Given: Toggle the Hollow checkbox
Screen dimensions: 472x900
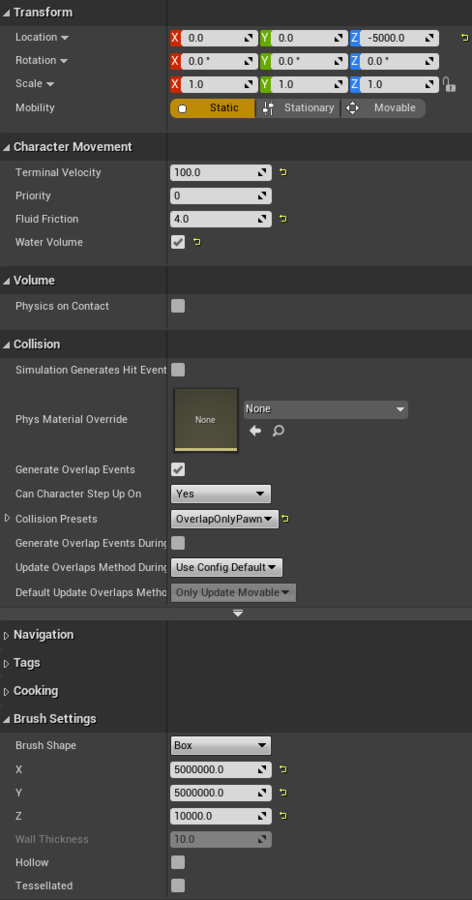Looking at the screenshot, I should 178,862.
